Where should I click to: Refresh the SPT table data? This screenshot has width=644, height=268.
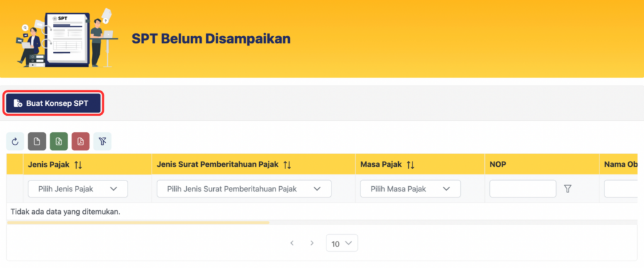tap(15, 142)
